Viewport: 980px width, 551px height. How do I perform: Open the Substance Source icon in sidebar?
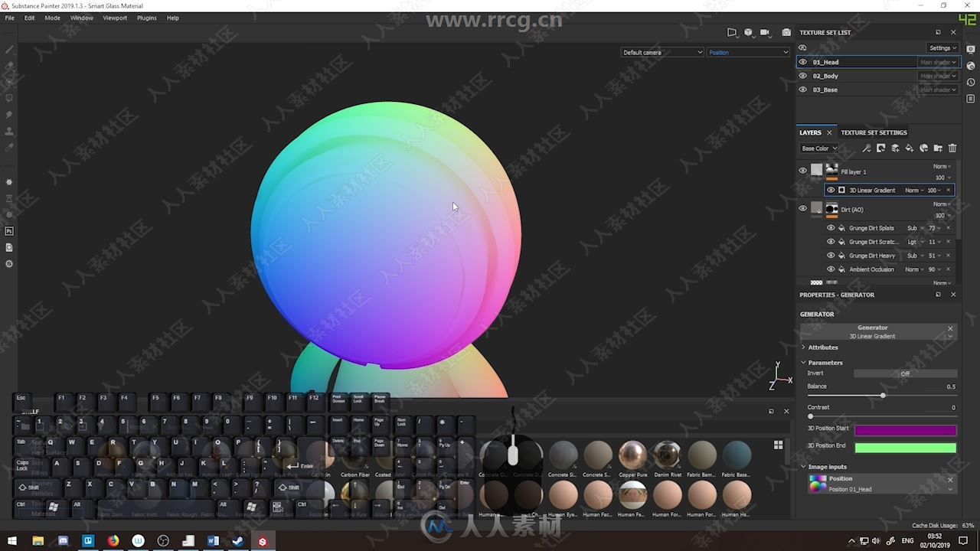(x=9, y=264)
